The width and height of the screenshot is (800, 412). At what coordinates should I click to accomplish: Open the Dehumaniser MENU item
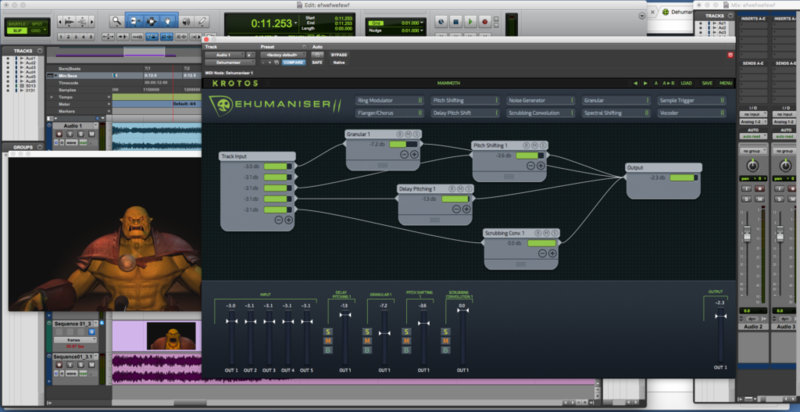pos(726,83)
